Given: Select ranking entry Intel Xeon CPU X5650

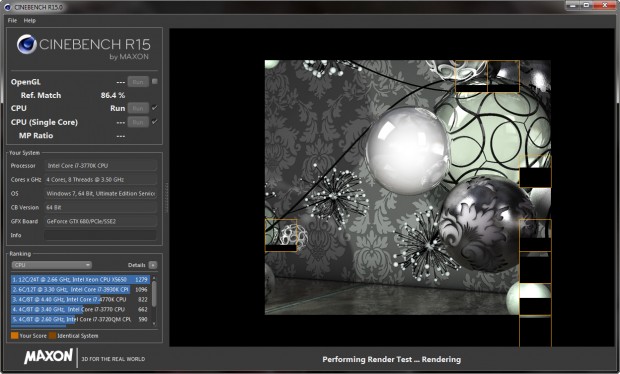Looking at the screenshot, I should pyautogui.click(x=80, y=280).
